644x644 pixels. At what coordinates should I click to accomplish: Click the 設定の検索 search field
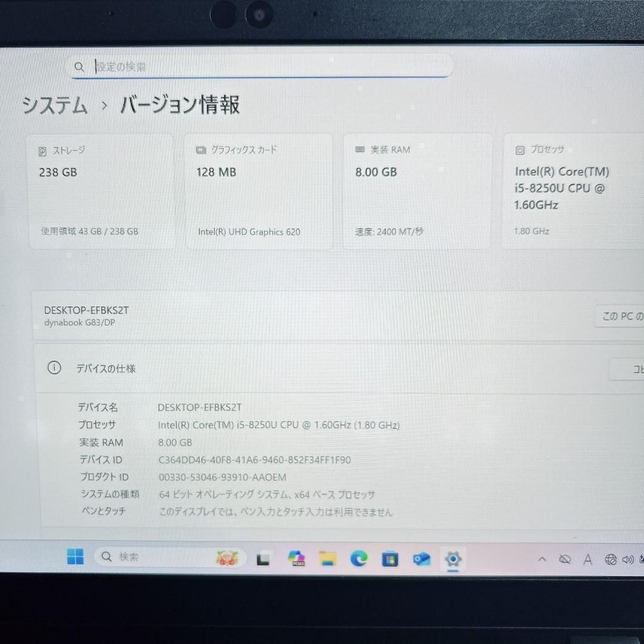(x=259, y=66)
